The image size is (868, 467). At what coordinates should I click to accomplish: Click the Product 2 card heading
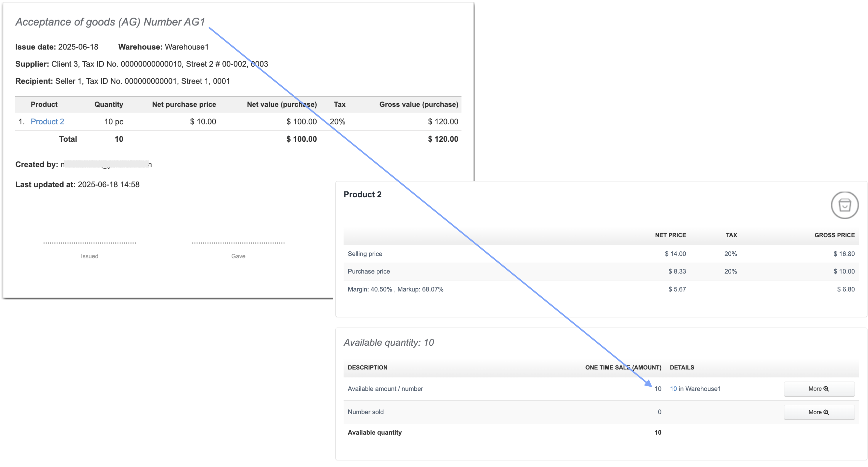click(x=362, y=194)
